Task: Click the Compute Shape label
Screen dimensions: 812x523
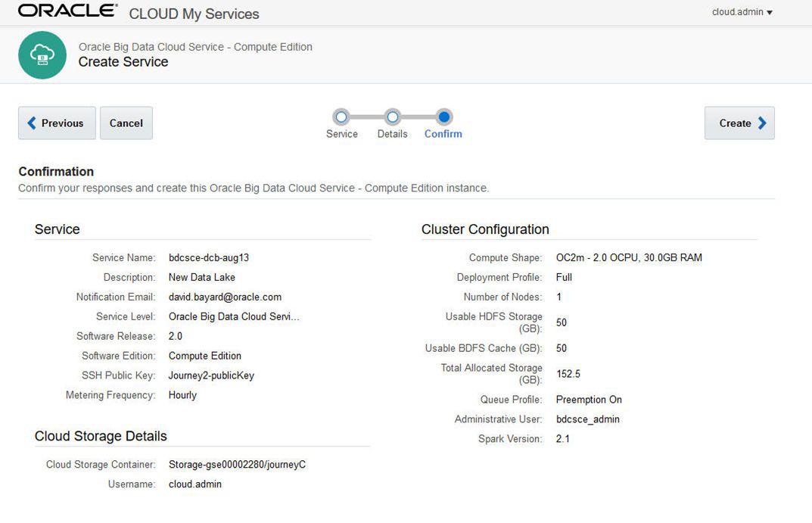Action: coord(506,257)
